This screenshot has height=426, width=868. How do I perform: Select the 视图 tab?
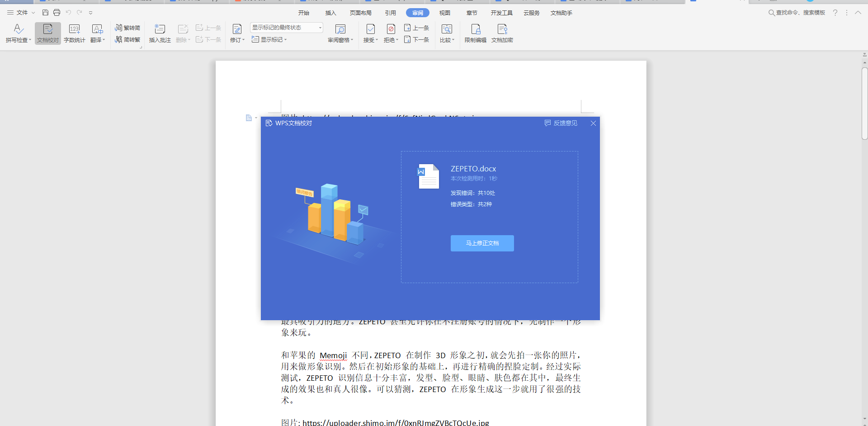coord(445,13)
